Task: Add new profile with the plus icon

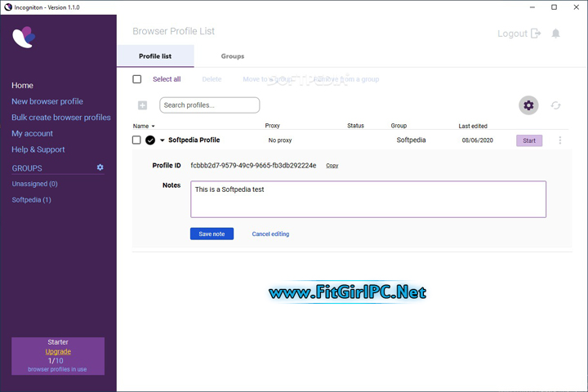Action: [142, 105]
